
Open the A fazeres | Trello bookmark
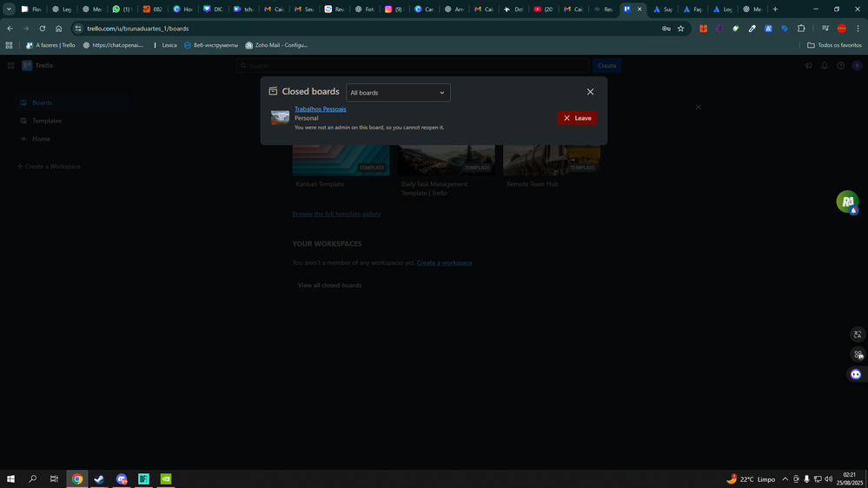click(x=50, y=45)
